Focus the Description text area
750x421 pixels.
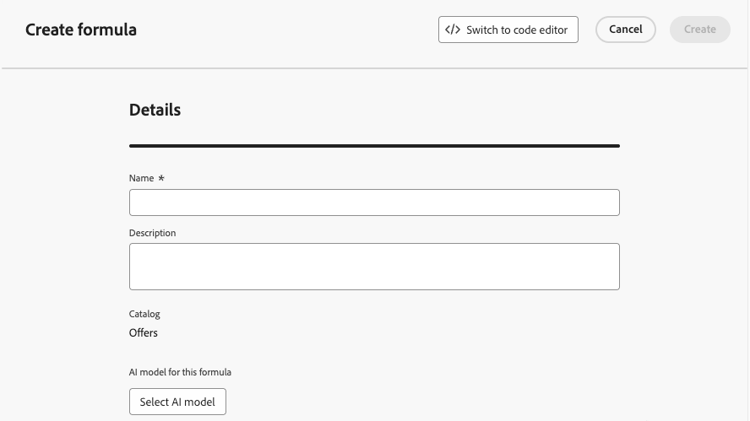[x=374, y=266]
